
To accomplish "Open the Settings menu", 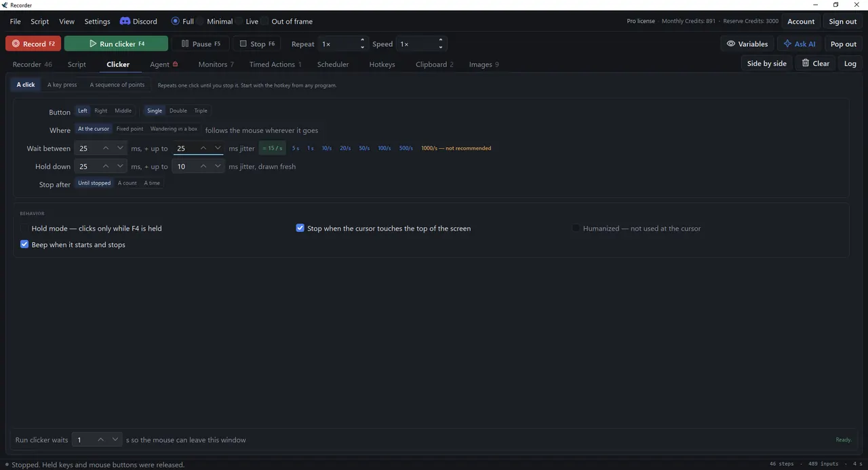I will 97,21.
